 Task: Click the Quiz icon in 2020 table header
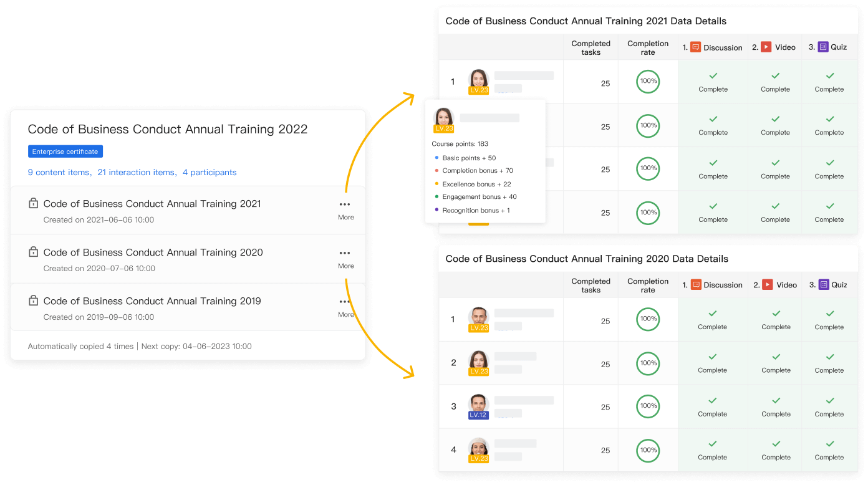coord(824,285)
